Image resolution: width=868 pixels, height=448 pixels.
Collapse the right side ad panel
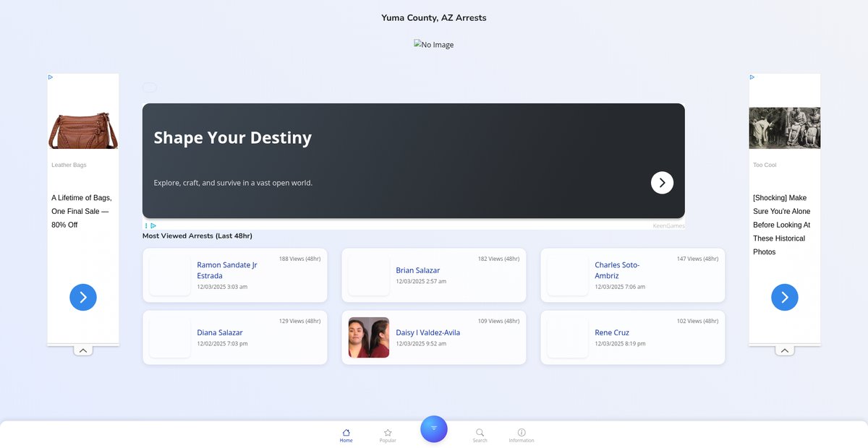(785, 350)
